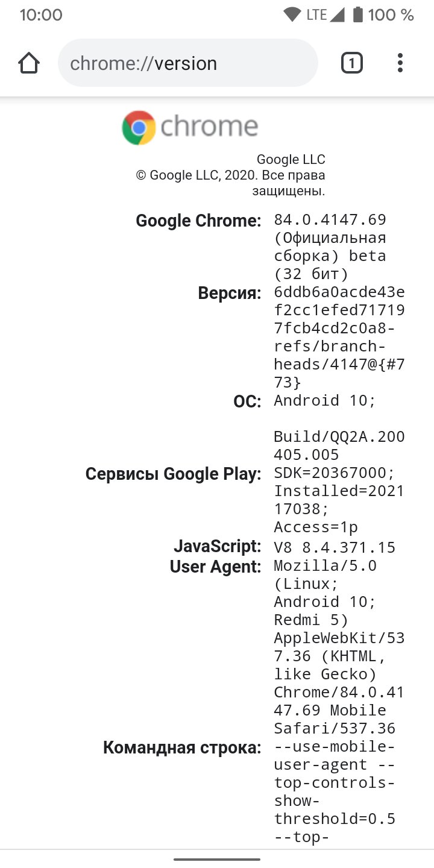The width and height of the screenshot is (434, 868).
Task: Tap the battery icon in status bar
Action: click(x=358, y=15)
